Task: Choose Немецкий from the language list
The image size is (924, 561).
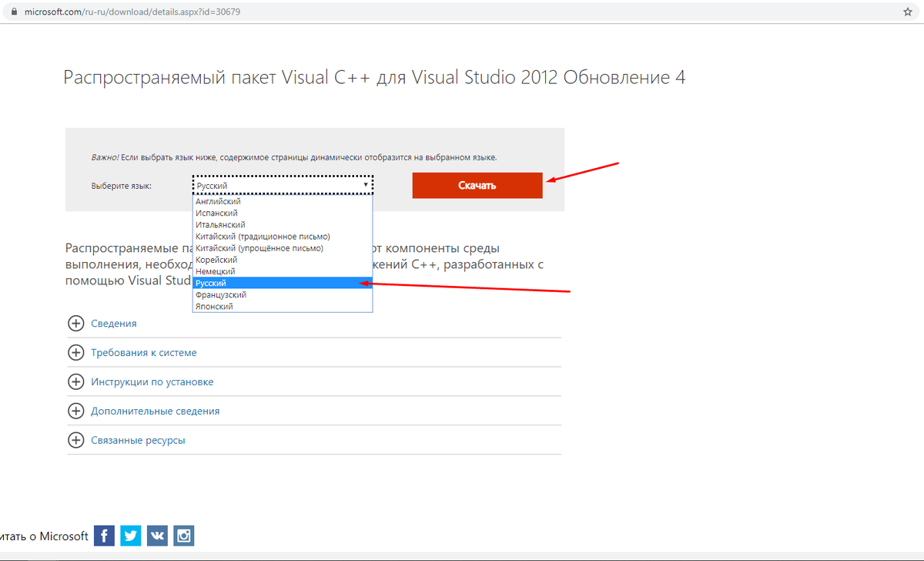Action: point(283,271)
